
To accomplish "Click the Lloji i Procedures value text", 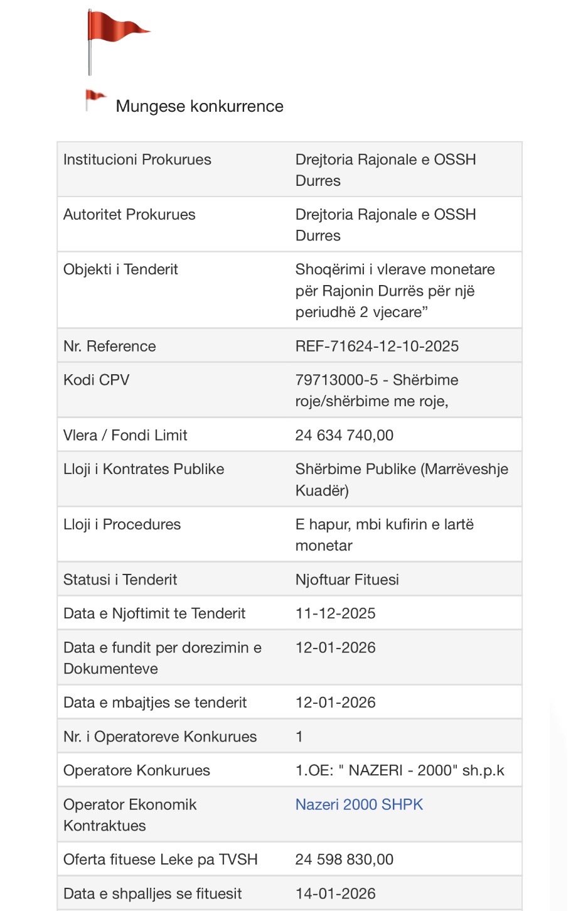I will tap(384, 534).
